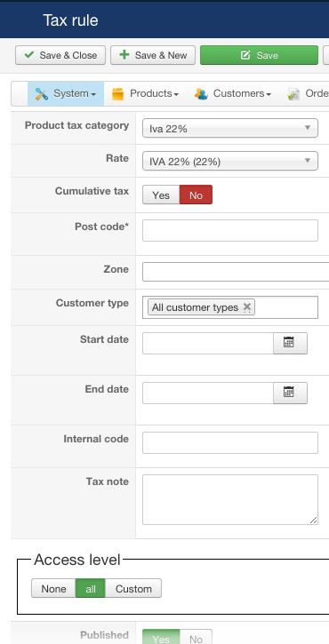Remove the All customer types tag
The height and width of the screenshot is (644, 329).
click(247, 306)
